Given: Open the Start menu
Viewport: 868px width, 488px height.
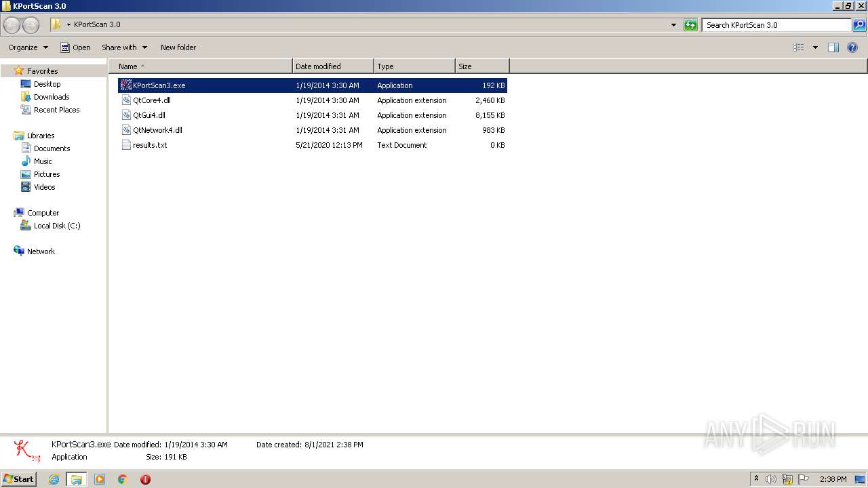Looking at the screenshot, I should pyautogui.click(x=19, y=479).
